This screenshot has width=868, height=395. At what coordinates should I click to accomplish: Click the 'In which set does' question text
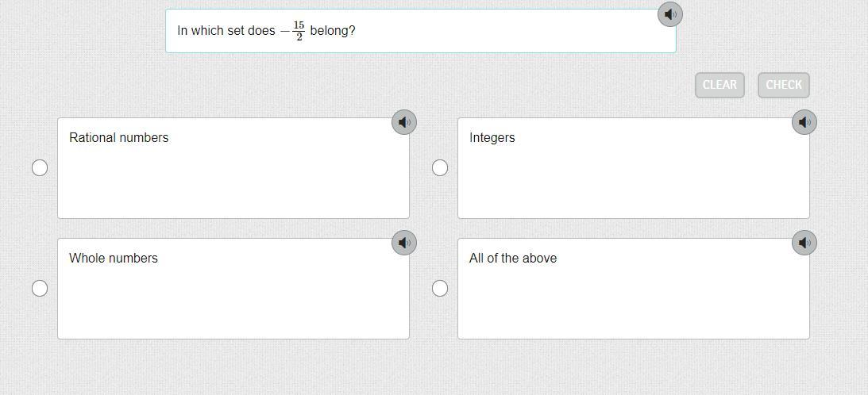point(226,31)
